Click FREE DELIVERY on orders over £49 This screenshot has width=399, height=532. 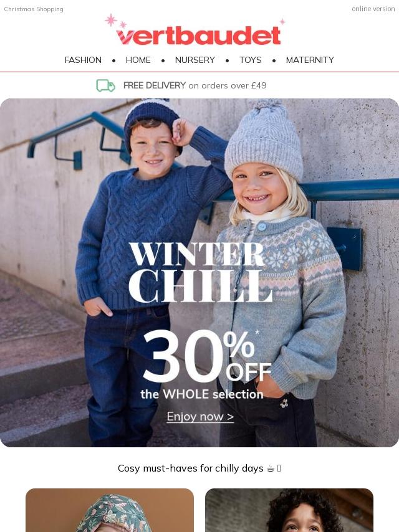[195, 85]
